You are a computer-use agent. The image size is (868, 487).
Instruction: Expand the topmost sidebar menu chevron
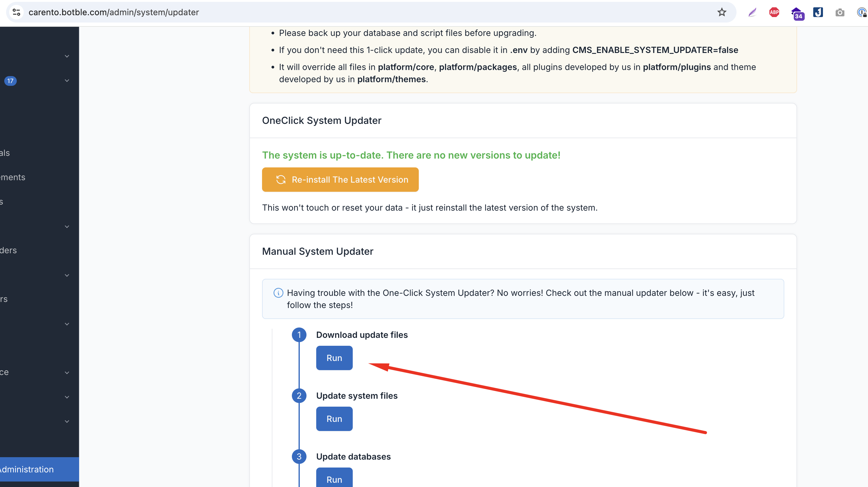67,56
